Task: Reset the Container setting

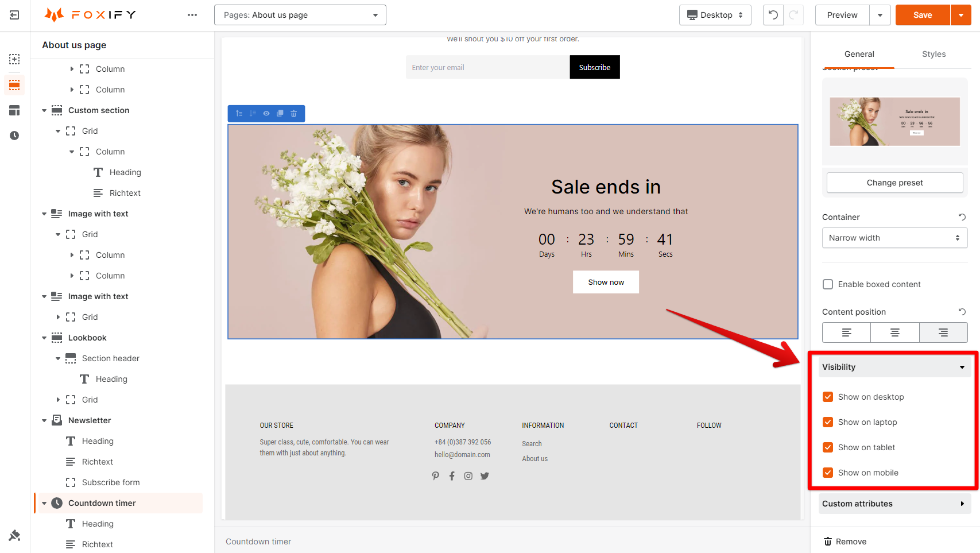Action: [x=962, y=217]
